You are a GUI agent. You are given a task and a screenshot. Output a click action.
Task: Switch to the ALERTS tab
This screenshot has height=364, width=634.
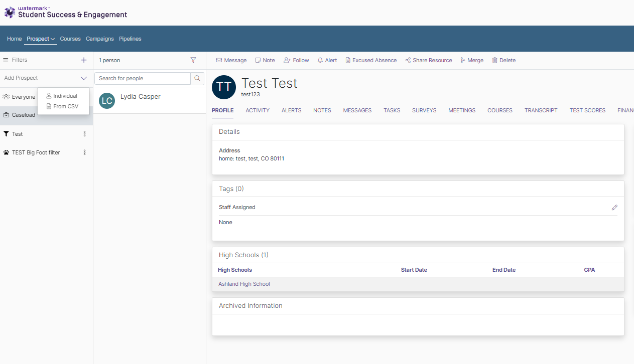292,110
